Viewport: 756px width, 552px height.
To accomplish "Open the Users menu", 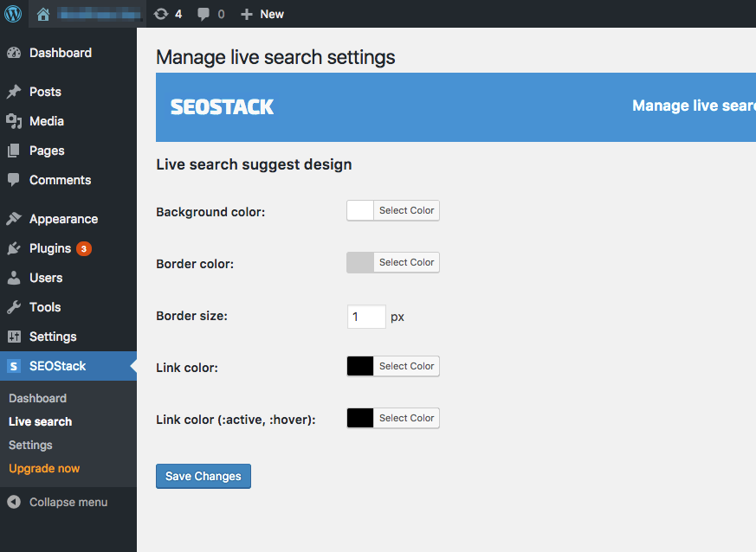I will (46, 278).
